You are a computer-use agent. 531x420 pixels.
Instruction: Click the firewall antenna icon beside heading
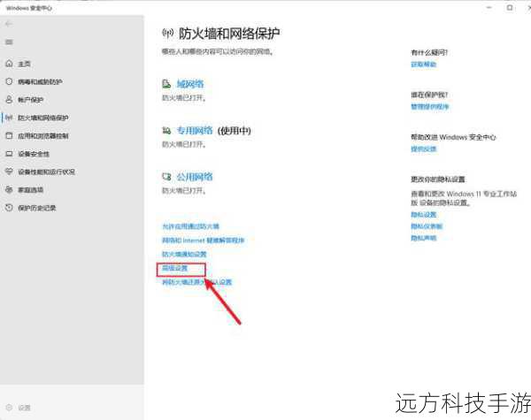click(167, 33)
